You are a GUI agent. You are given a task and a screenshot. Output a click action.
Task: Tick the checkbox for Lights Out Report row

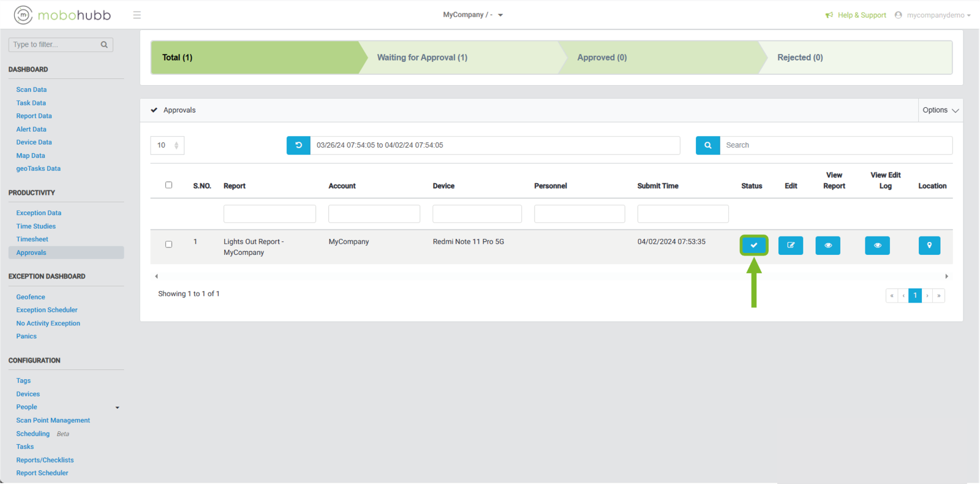[x=168, y=244]
